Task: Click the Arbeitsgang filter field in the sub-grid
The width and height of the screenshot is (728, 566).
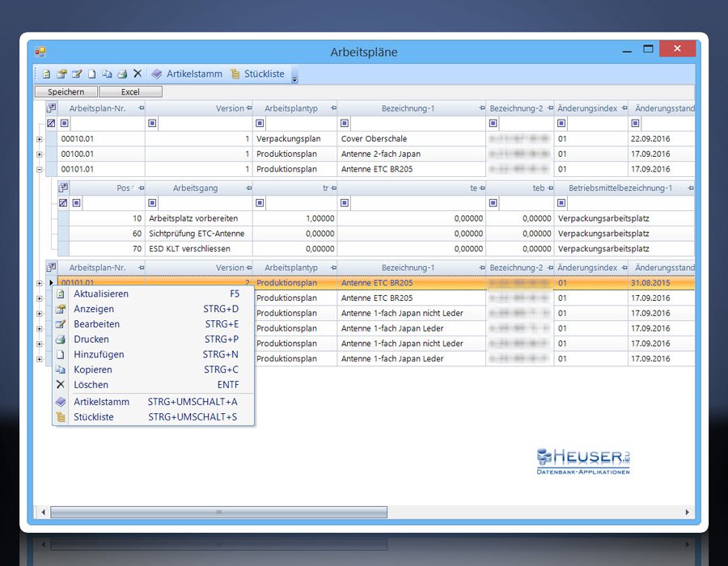Action: click(205, 203)
